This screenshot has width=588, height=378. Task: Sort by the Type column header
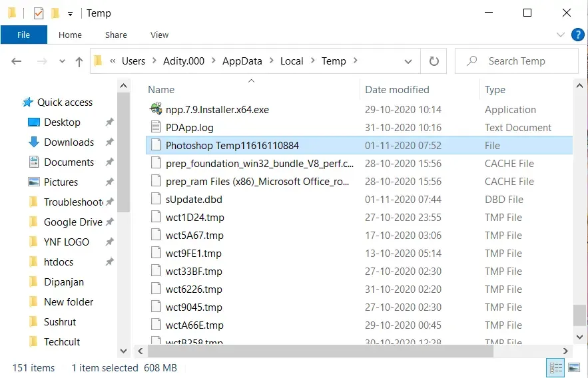(495, 90)
